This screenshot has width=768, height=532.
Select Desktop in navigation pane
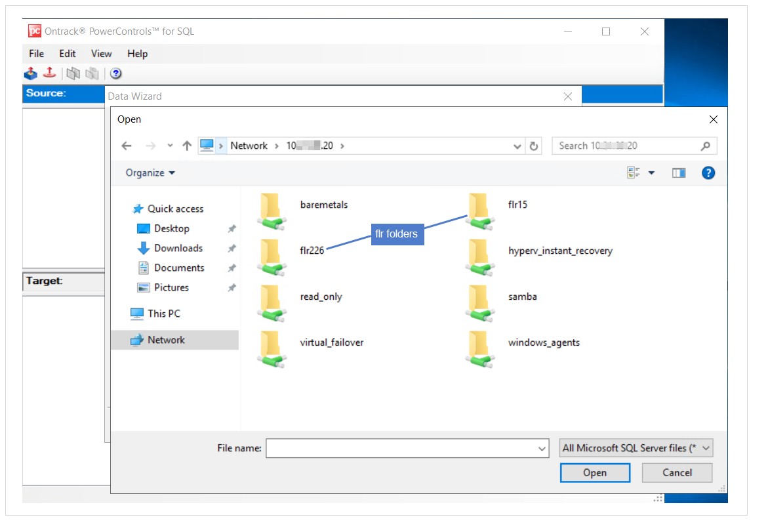point(171,229)
